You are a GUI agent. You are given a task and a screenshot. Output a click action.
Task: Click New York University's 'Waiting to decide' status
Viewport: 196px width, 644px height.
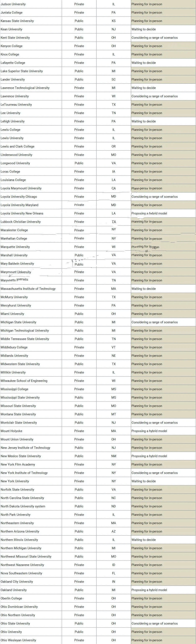point(143,481)
